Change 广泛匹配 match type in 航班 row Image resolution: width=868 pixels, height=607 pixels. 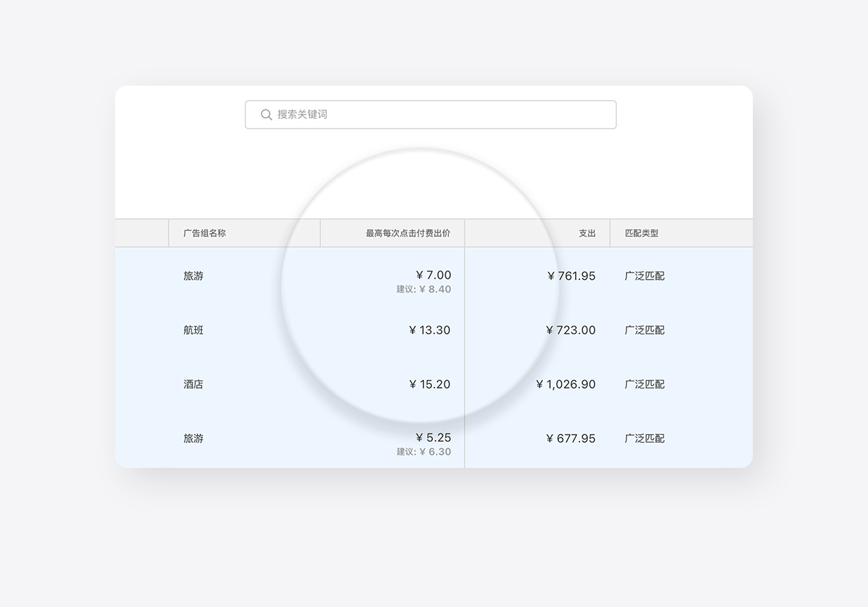645,330
